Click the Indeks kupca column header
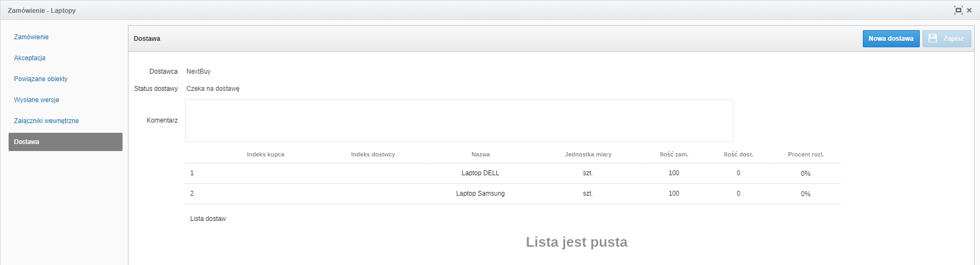980x265 pixels. (266, 154)
